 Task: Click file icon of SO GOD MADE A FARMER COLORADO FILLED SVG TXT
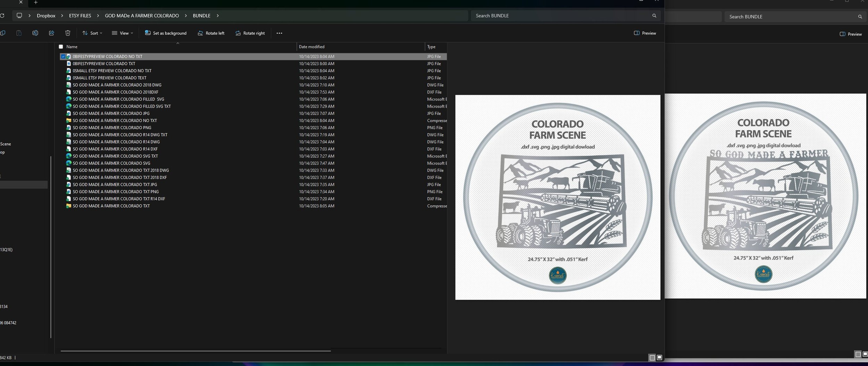point(69,106)
